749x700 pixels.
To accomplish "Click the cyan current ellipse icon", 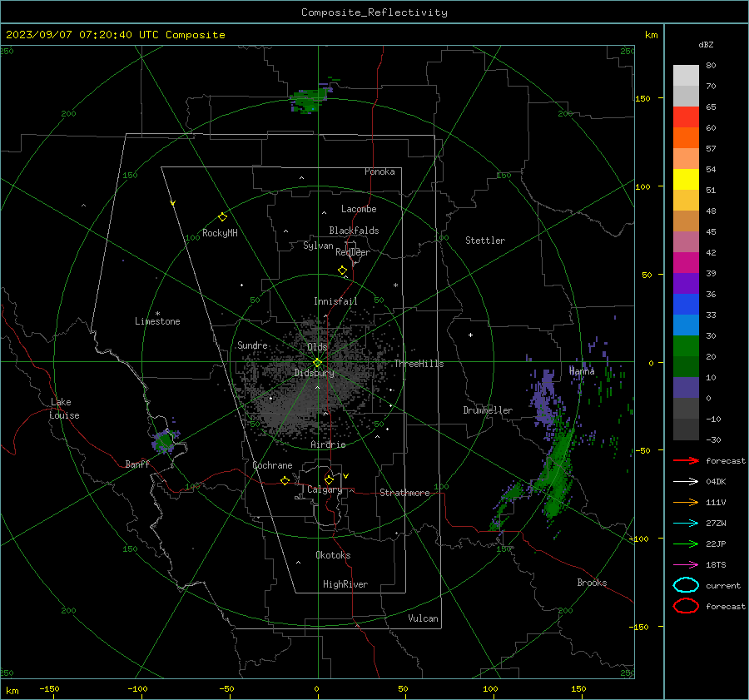I will point(686,585).
